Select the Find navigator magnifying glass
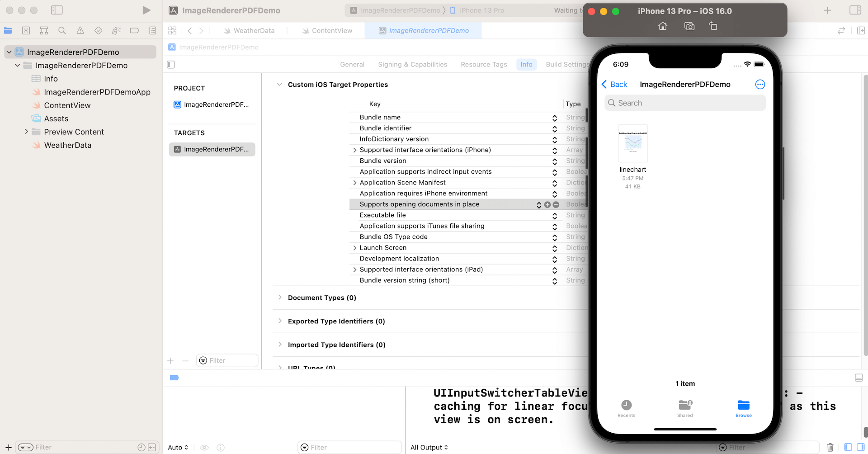This screenshot has width=868, height=454. pos(62,31)
